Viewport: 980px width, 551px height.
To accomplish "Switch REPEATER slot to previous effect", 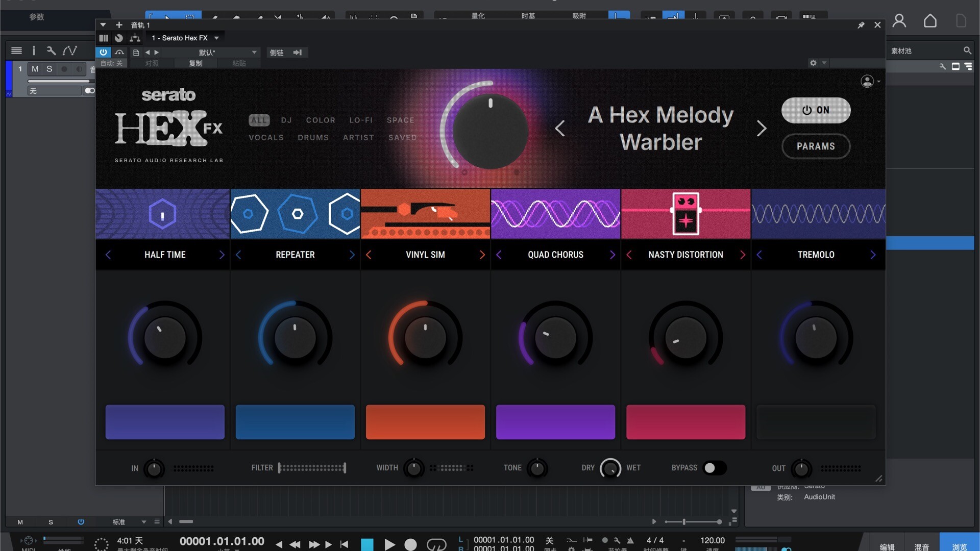I will tap(238, 255).
